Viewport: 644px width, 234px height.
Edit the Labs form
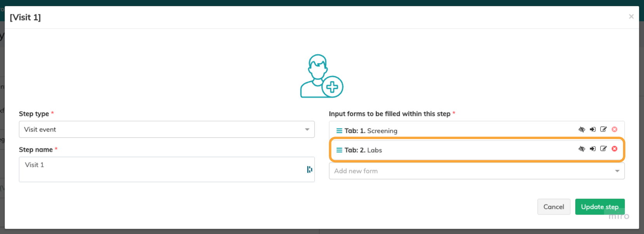coord(603,149)
